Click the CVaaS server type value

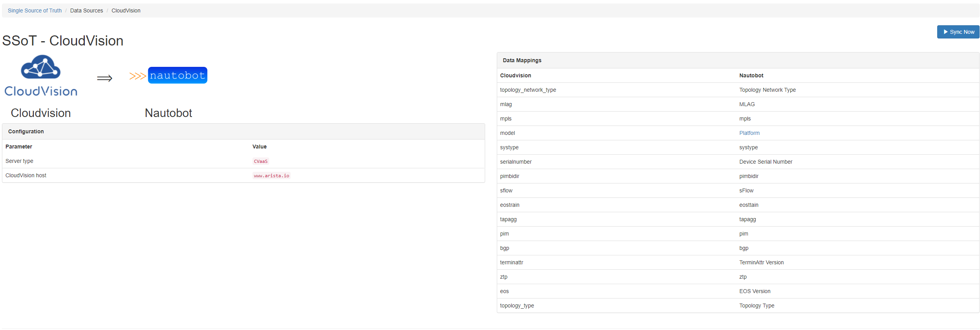coord(260,161)
